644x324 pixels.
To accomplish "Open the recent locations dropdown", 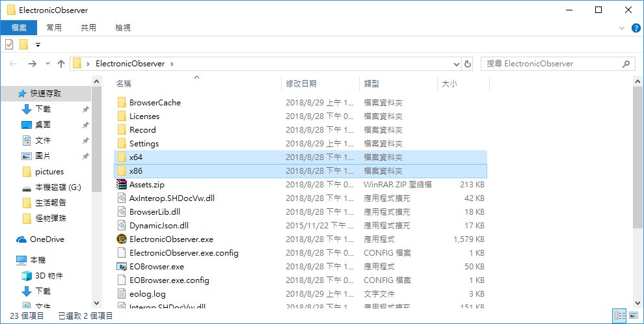I will tap(47, 64).
